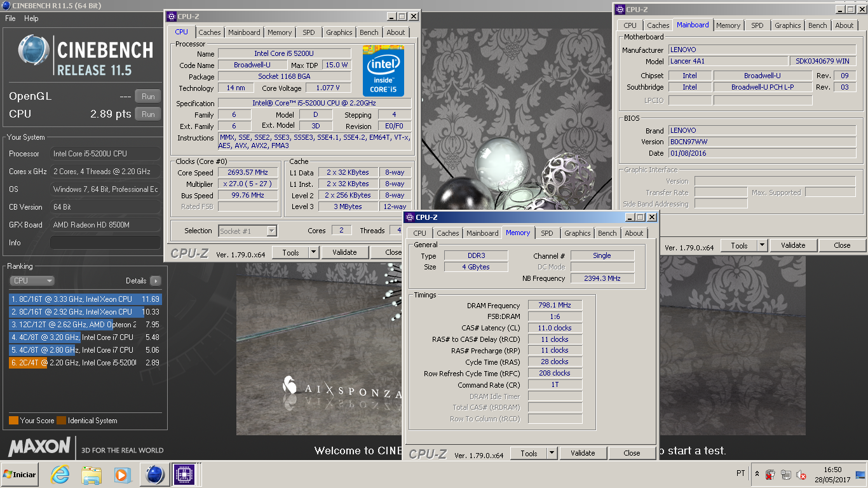This screenshot has height=488, width=868.
Task: Click Close in Mainboard window
Action: point(842,245)
